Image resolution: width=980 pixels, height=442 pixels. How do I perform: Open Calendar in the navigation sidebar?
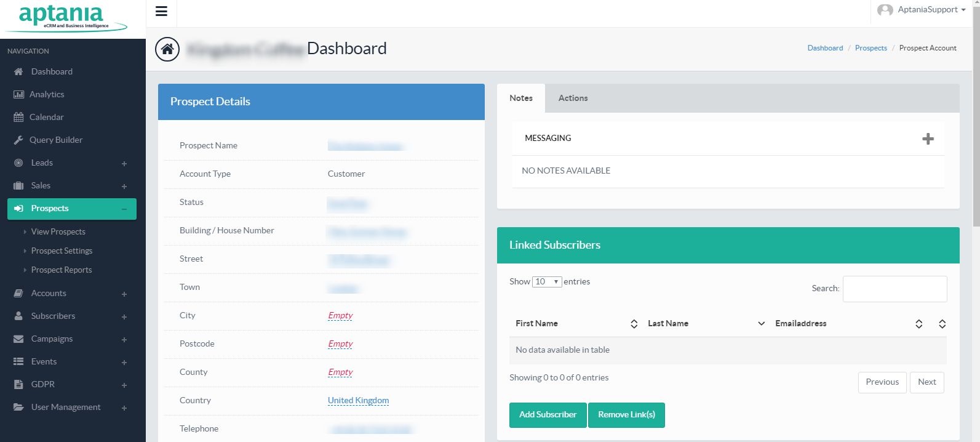pyautogui.click(x=46, y=117)
